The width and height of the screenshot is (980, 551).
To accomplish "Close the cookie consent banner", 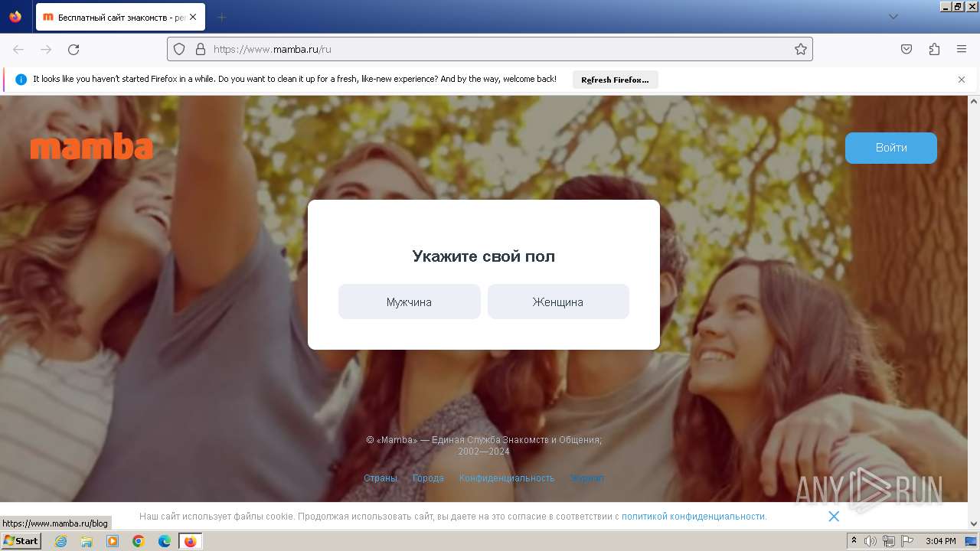I will pyautogui.click(x=834, y=517).
